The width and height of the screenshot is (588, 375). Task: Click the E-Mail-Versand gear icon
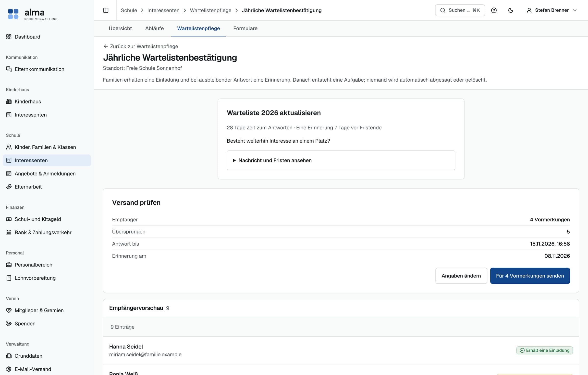click(x=9, y=369)
